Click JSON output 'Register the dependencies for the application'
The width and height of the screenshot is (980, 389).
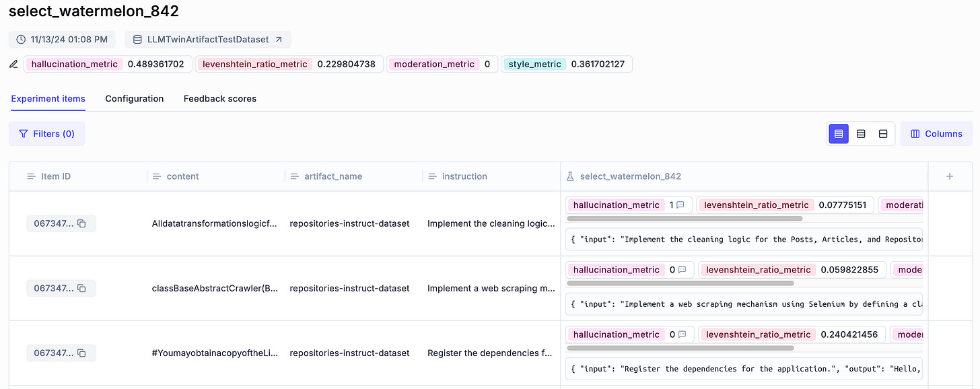(x=744, y=368)
